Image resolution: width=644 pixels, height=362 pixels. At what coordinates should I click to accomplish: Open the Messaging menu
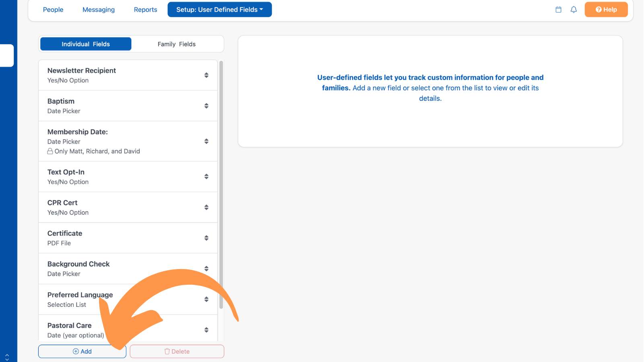99,10
